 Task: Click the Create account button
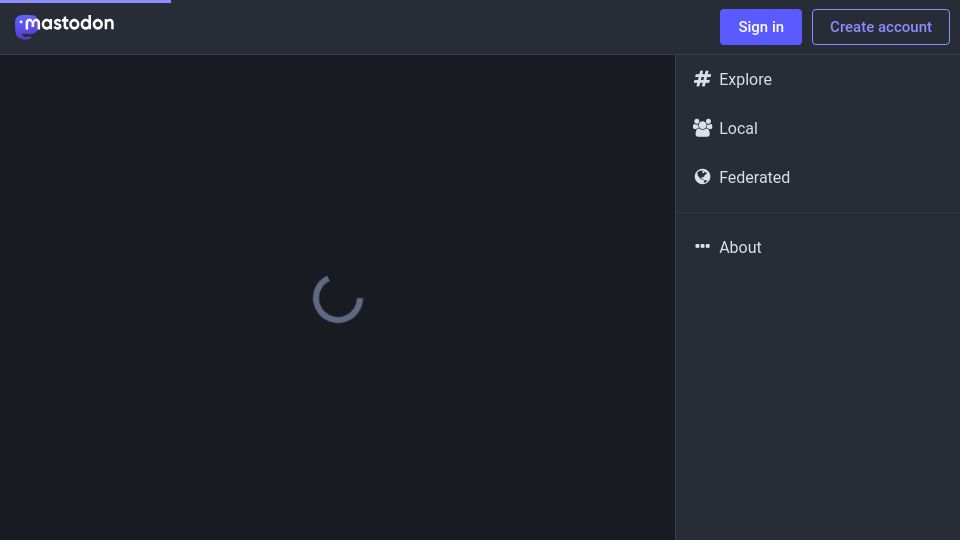(x=880, y=27)
